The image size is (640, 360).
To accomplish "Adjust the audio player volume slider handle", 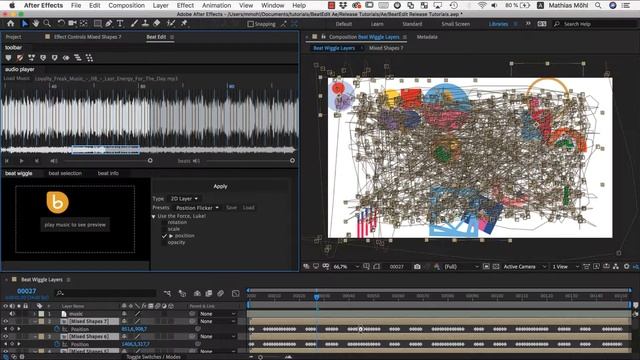I will pos(150,161).
